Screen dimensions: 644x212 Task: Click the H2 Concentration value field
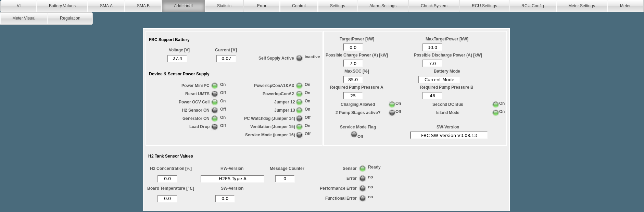point(167,179)
